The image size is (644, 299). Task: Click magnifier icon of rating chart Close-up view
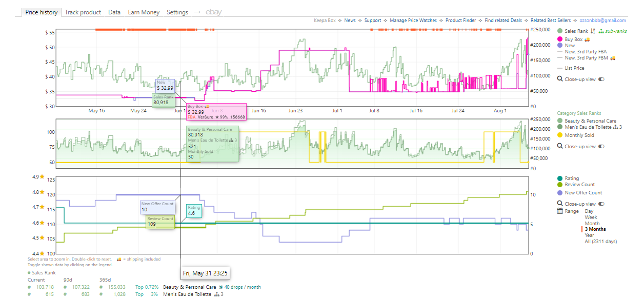tap(560, 204)
